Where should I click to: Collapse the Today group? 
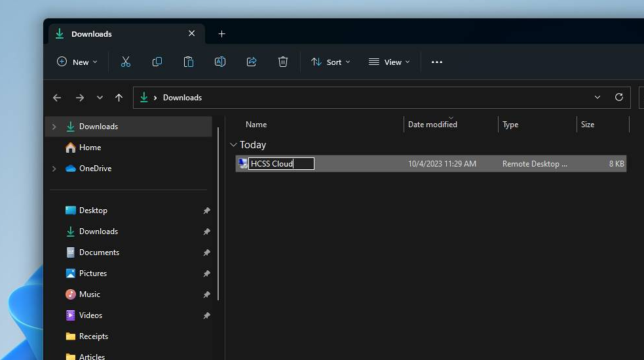pos(233,145)
